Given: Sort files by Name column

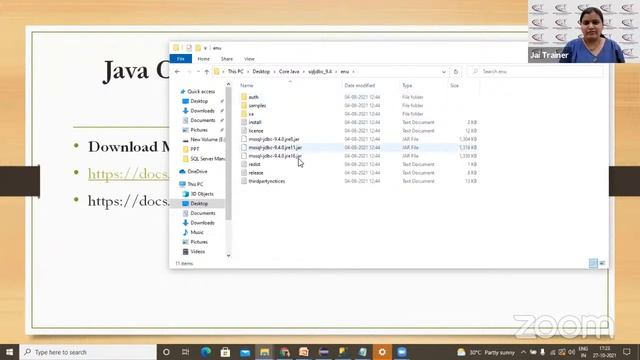Looking at the screenshot, I should click(247, 85).
